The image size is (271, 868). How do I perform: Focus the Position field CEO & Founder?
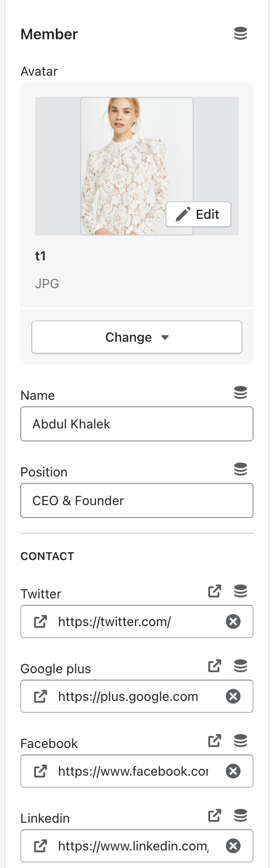coord(137,500)
